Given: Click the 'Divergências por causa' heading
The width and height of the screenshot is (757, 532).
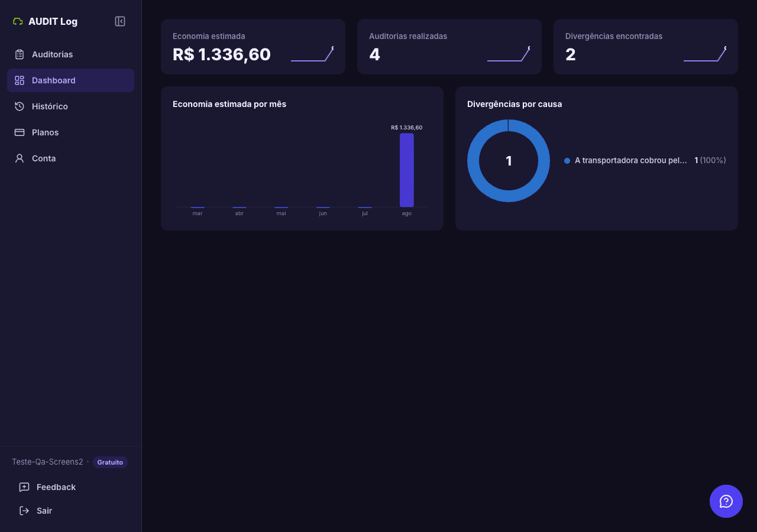Looking at the screenshot, I should pos(515,104).
